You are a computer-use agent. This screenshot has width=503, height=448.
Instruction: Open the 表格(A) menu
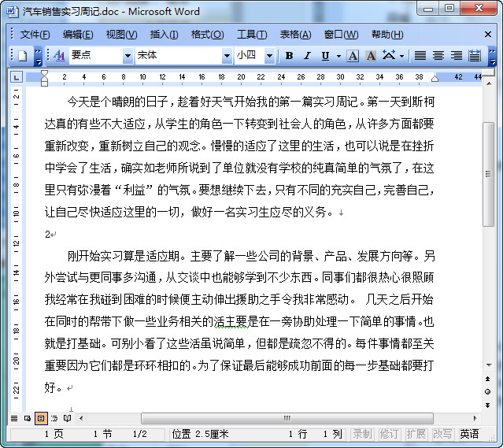coord(295,35)
